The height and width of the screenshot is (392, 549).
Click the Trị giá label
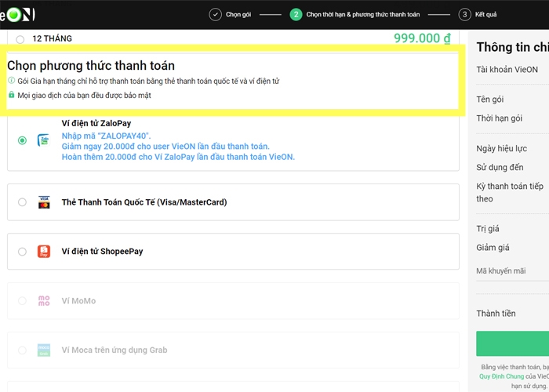[x=488, y=229]
